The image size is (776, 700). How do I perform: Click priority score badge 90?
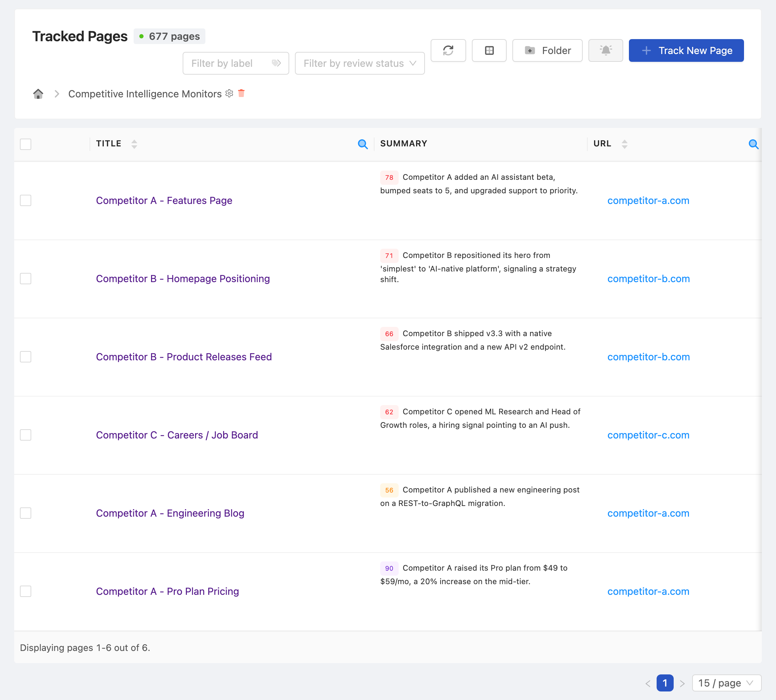tap(389, 568)
